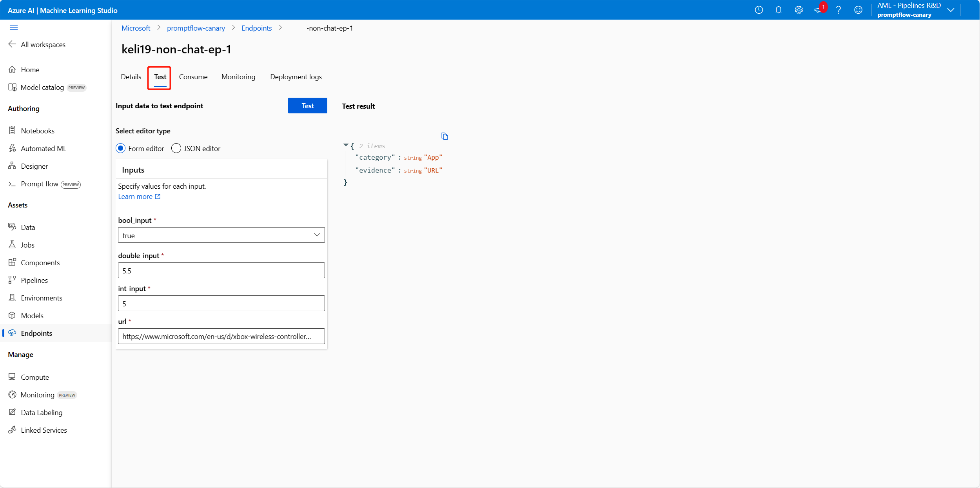The width and height of the screenshot is (980, 488).
Task: Click the Endpoints breadcrumb link
Action: point(256,28)
